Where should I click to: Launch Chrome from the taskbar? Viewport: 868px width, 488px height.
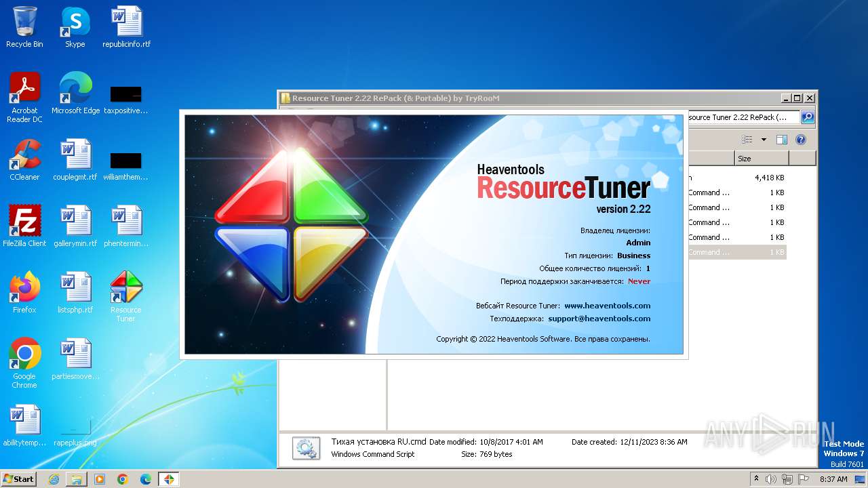coord(123,479)
